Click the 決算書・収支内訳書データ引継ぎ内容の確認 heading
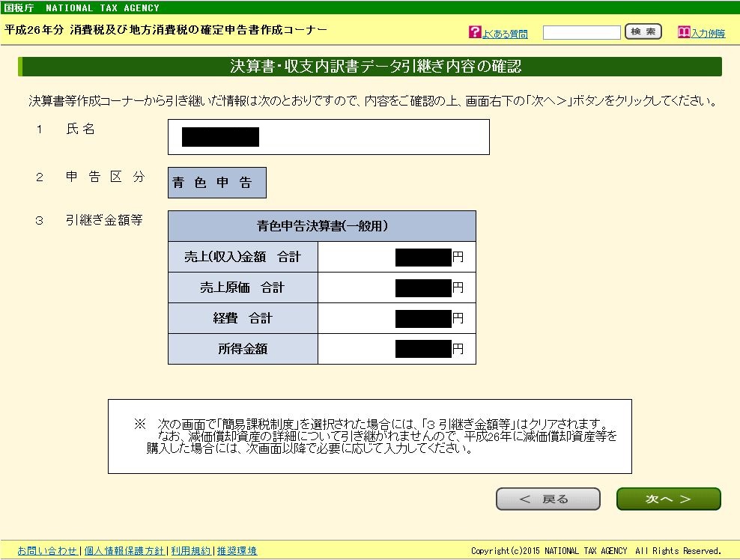 coord(376,66)
